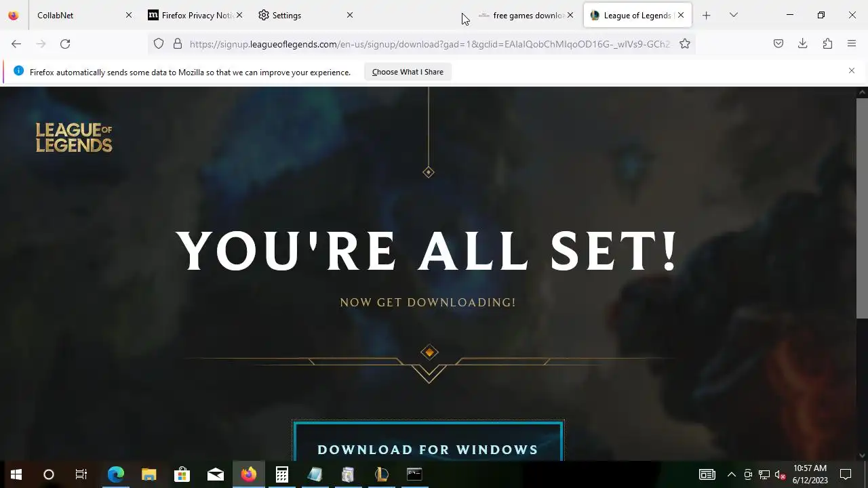Image resolution: width=868 pixels, height=488 pixels.
Task: Click the Firefox View pinned icon
Action: pyautogui.click(x=14, y=15)
